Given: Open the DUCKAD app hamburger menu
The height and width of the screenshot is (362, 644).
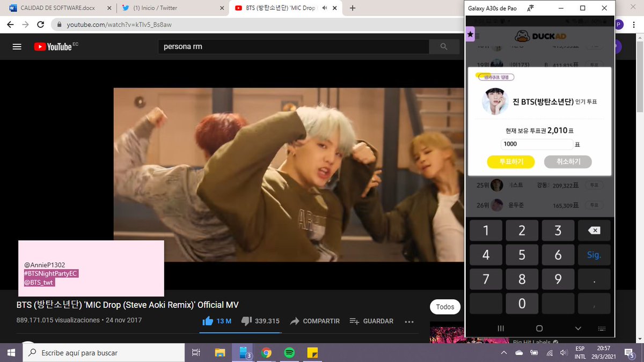Looking at the screenshot, I should (477, 36).
